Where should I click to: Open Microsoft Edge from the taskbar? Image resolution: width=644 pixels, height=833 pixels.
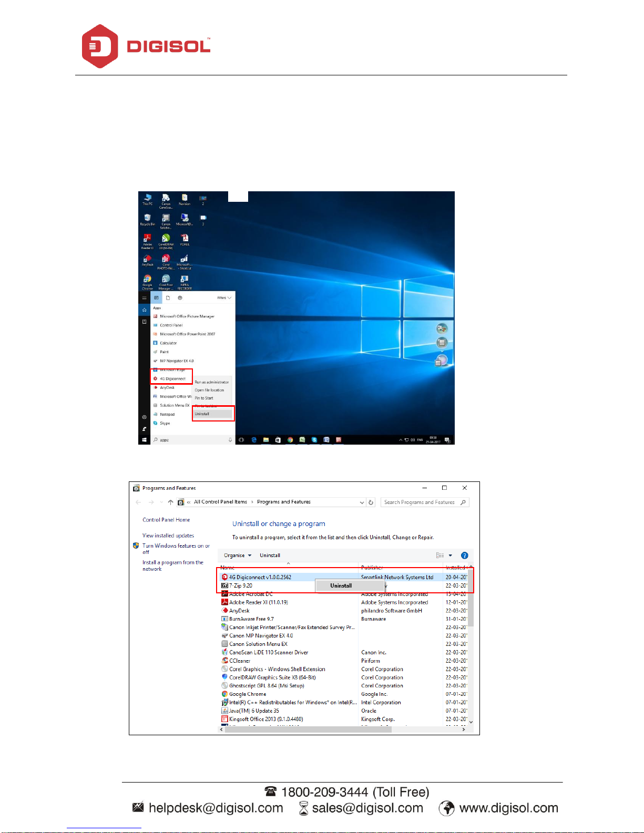click(x=254, y=440)
